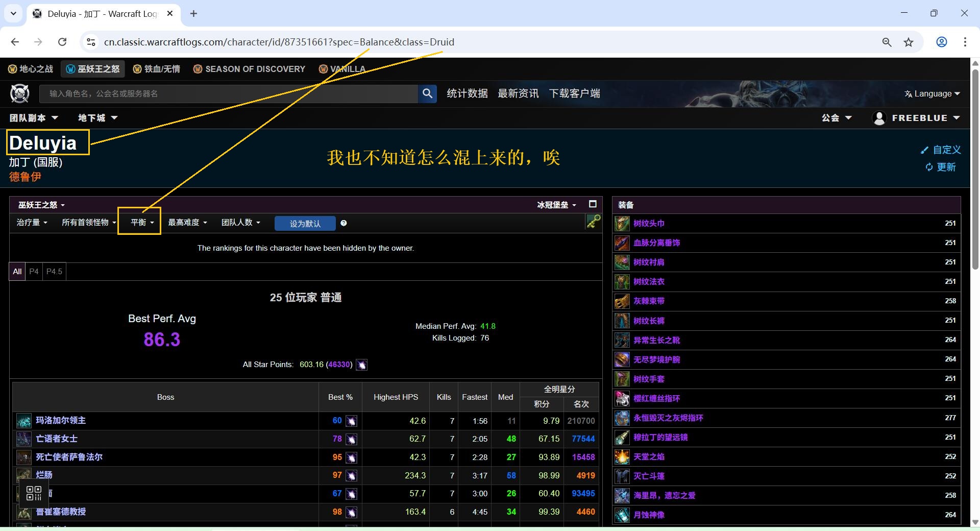
Task: Click the 死亡使者萨鲁法尔 boss icon
Action: pos(24,457)
